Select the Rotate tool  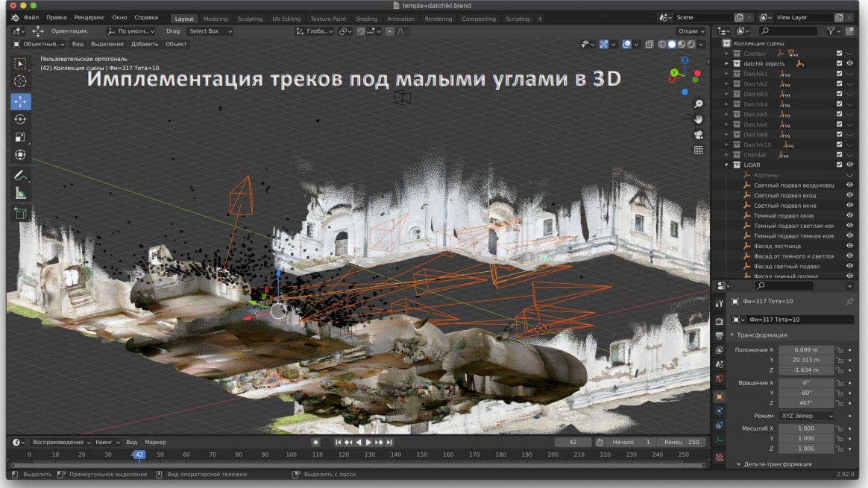(x=20, y=119)
